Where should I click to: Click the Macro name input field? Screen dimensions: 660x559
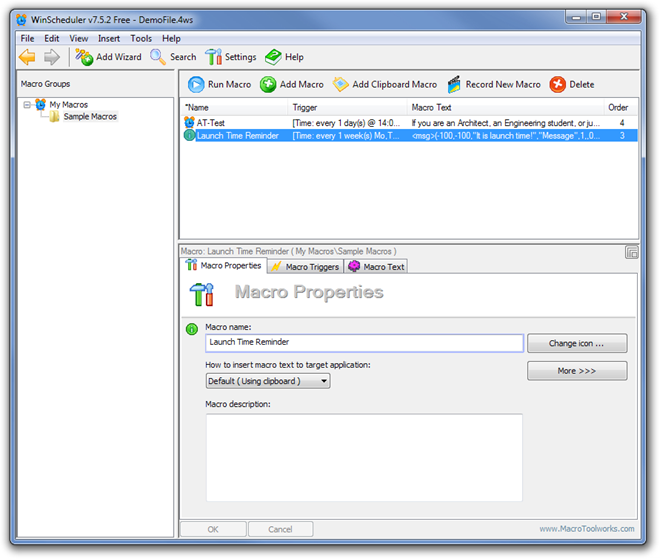pos(364,343)
